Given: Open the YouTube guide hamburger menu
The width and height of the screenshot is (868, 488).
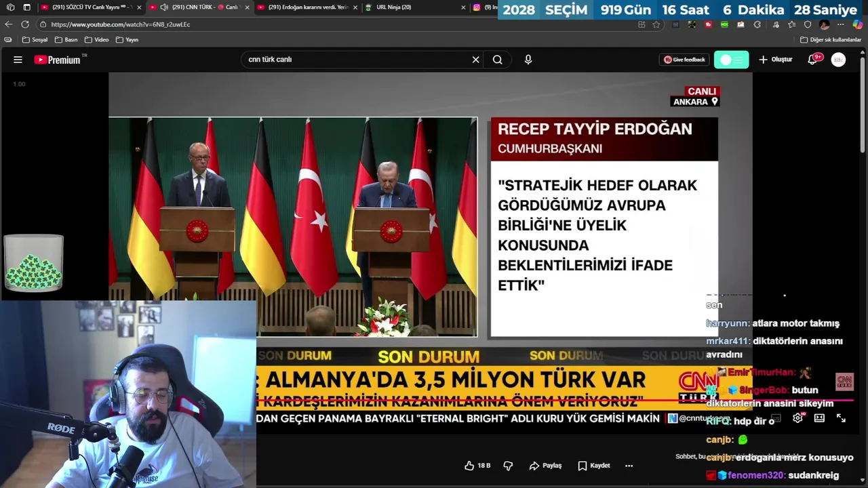Looking at the screenshot, I should point(18,60).
